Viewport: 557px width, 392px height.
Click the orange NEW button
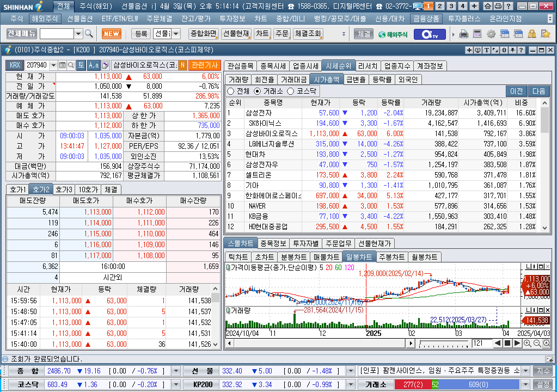tap(112, 34)
